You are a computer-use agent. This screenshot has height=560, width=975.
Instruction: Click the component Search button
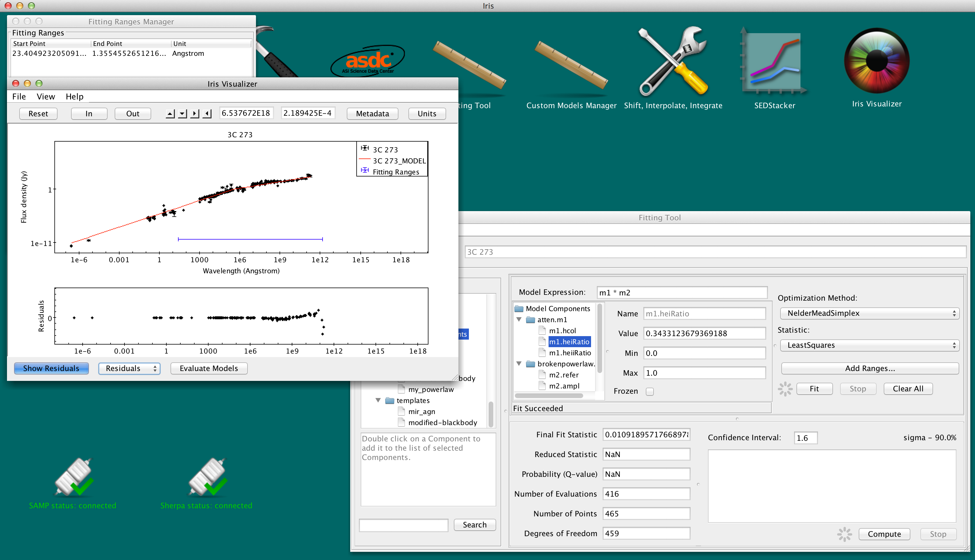475,525
